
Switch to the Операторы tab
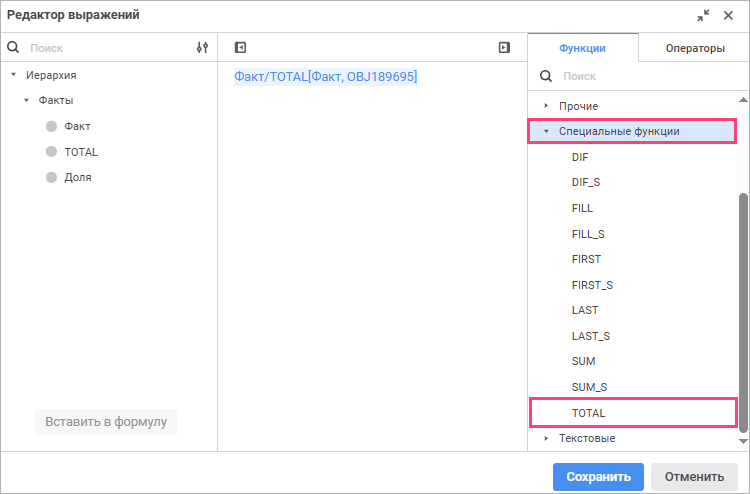tap(695, 48)
